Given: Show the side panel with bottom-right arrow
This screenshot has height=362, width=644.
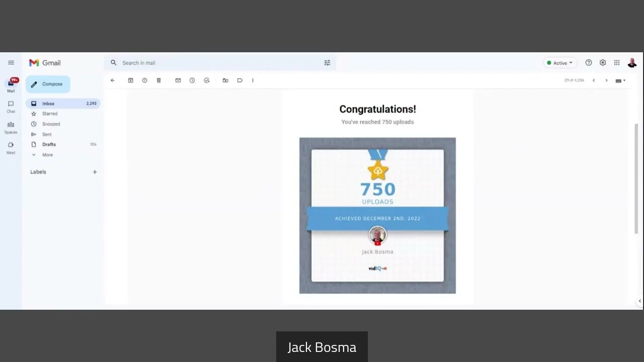Looking at the screenshot, I should [639, 301].
